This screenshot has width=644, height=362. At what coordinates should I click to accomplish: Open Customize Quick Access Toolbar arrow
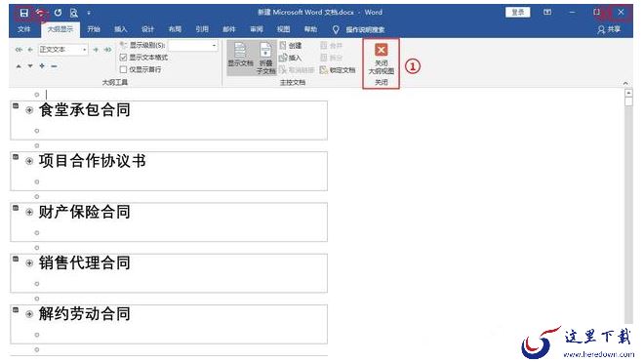tap(89, 13)
